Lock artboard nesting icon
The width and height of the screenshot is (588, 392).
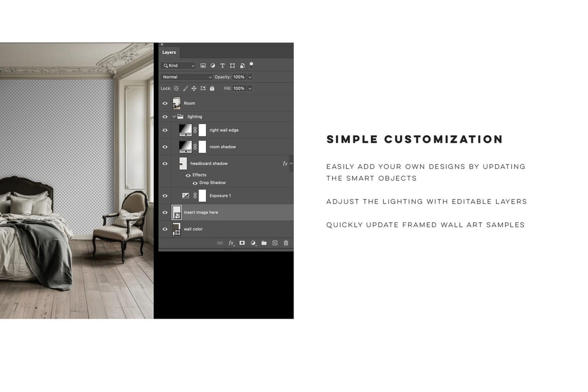coord(203,88)
